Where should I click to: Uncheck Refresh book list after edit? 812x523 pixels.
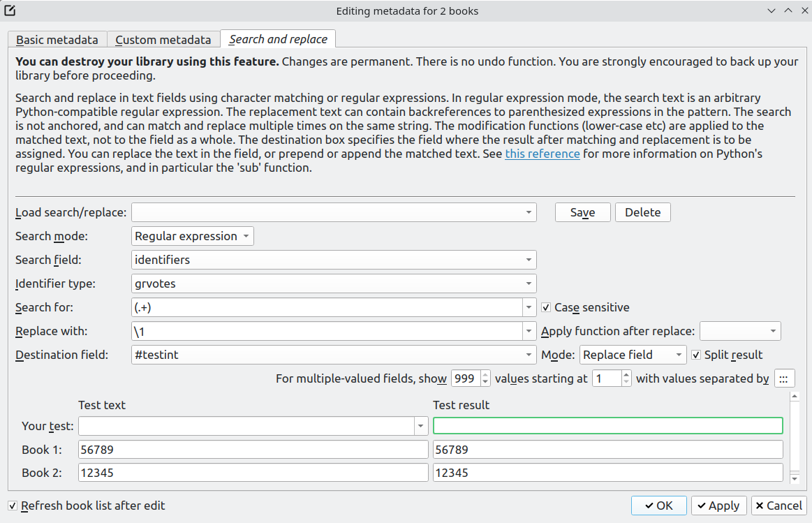click(13, 506)
